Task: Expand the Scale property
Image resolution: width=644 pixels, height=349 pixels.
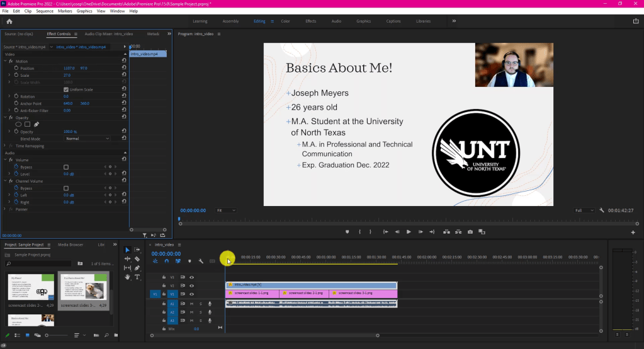Action: point(9,75)
